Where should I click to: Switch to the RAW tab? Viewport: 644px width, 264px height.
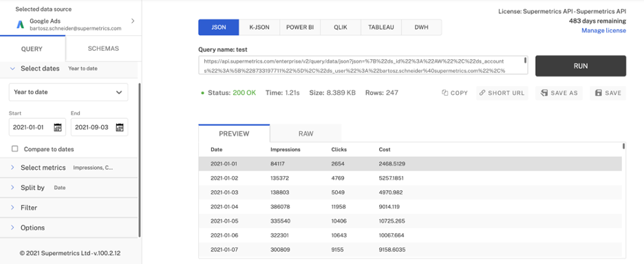(305, 133)
